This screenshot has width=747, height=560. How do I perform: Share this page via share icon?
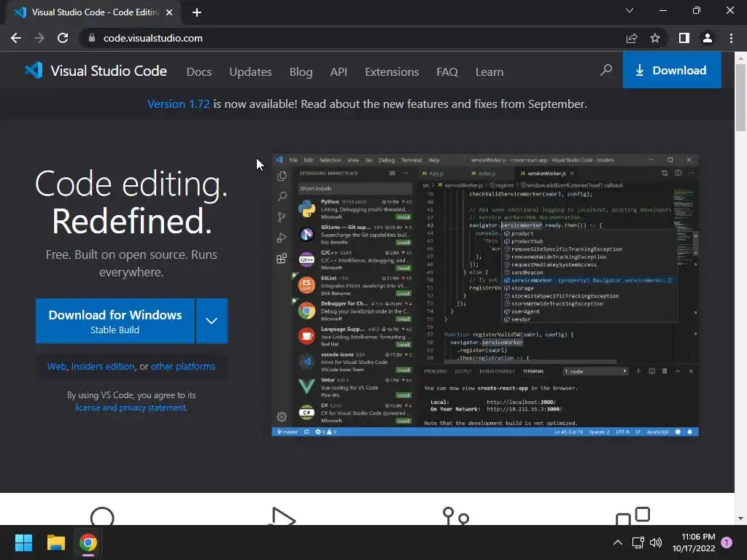tap(632, 38)
